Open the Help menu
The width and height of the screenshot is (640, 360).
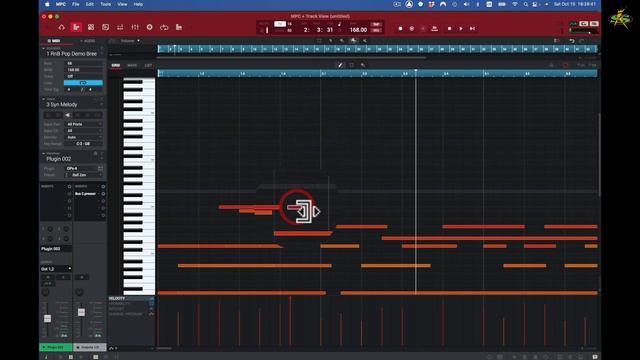pos(138,4)
